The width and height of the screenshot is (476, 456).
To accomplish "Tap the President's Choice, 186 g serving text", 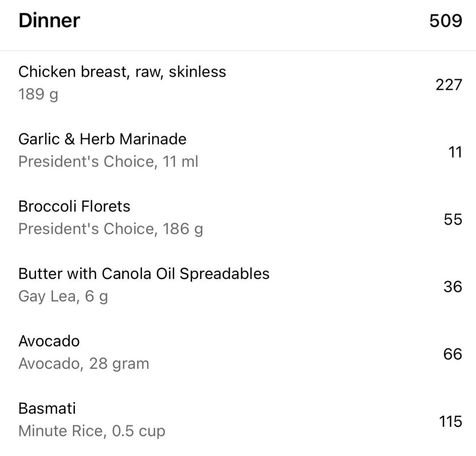I will [111, 229].
